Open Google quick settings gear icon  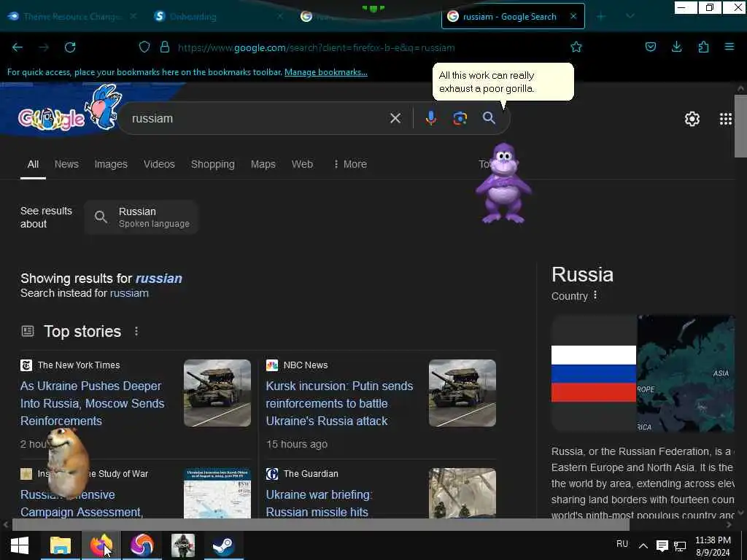click(692, 119)
